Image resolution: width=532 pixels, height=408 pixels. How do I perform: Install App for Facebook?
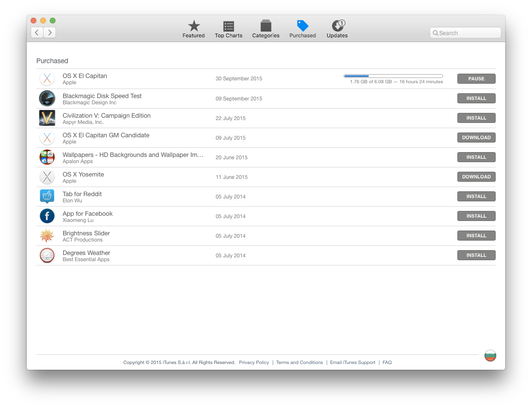click(x=477, y=216)
